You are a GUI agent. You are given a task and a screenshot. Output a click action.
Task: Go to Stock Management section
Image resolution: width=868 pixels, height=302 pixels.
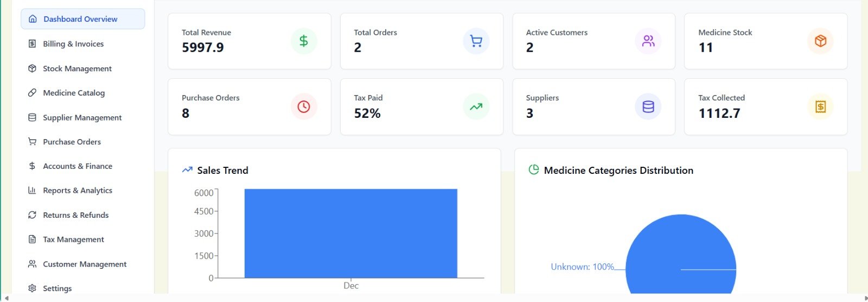pyautogui.click(x=77, y=68)
